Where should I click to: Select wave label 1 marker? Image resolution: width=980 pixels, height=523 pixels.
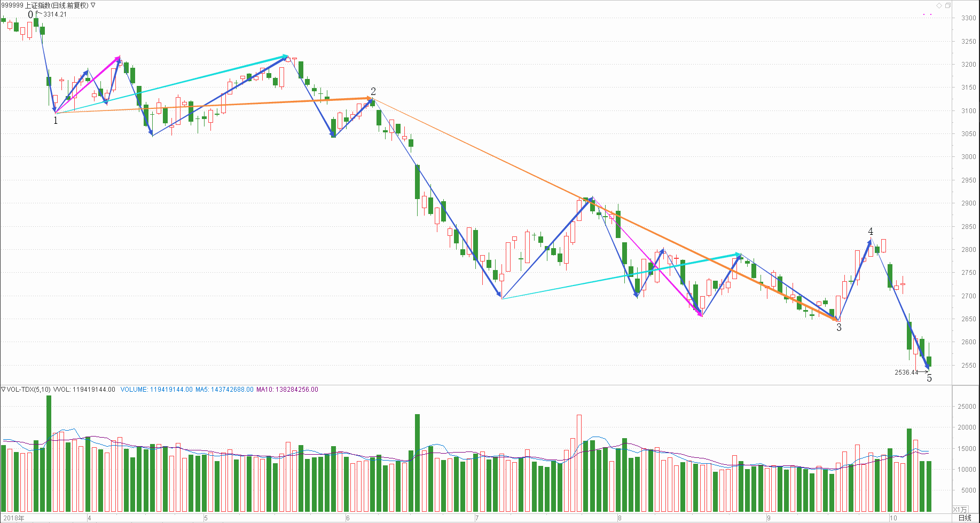click(55, 121)
